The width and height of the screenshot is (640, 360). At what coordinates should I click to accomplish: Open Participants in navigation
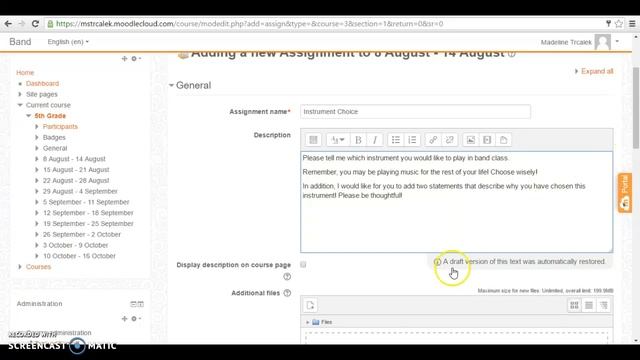coord(60,127)
